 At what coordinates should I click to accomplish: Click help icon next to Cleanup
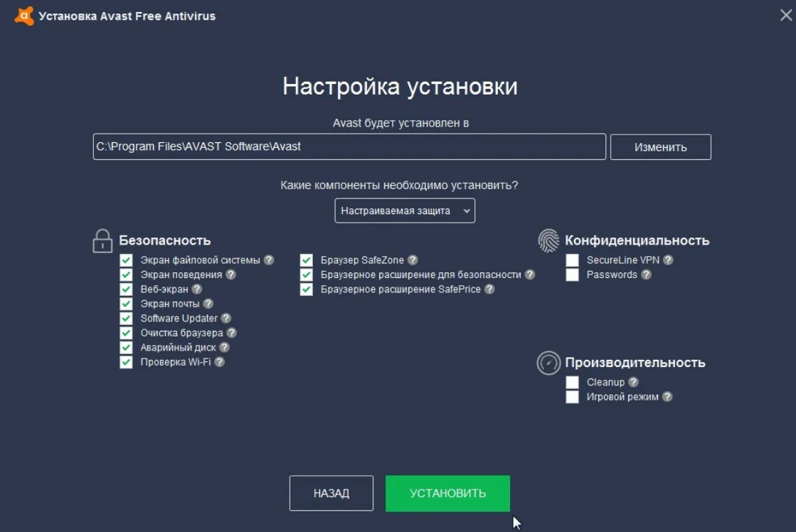coord(634,382)
